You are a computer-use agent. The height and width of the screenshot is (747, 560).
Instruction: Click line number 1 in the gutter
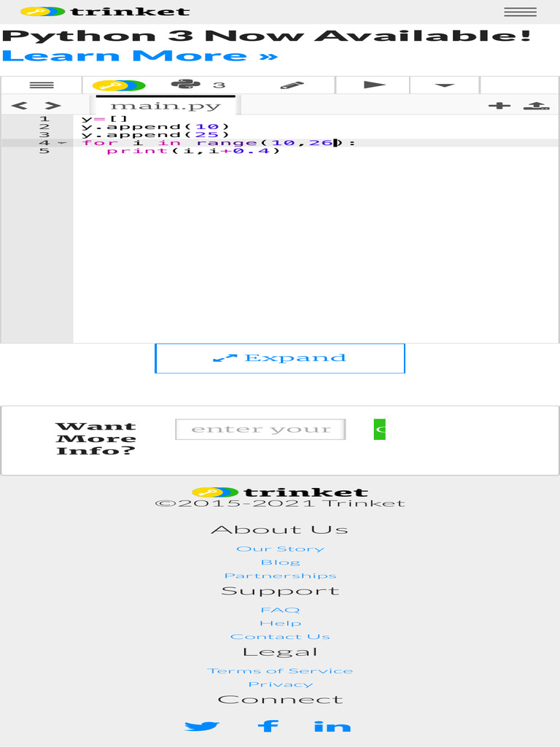coord(44,119)
